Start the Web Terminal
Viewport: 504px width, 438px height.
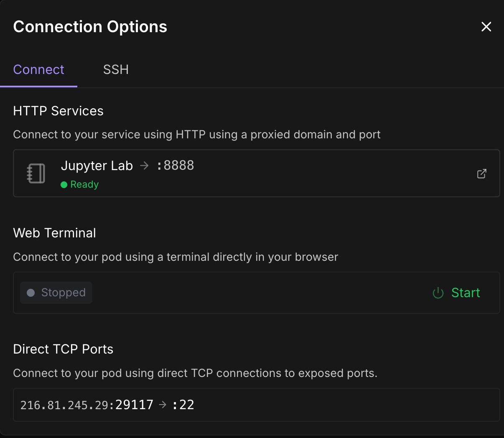click(465, 293)
